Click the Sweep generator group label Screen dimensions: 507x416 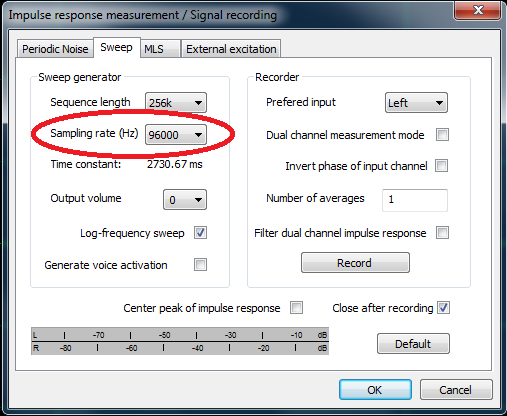pos(79,77)
